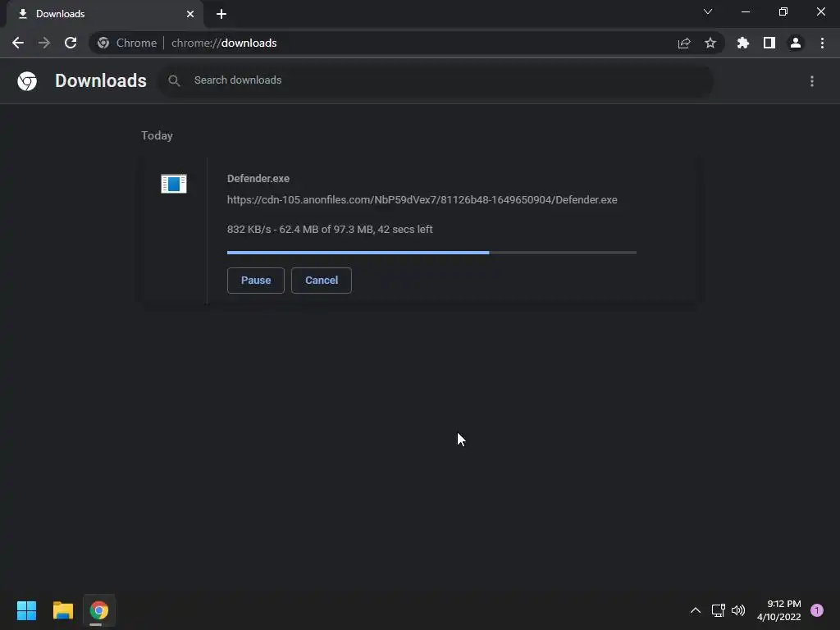Open the tab search chevron

coord(708,11)
